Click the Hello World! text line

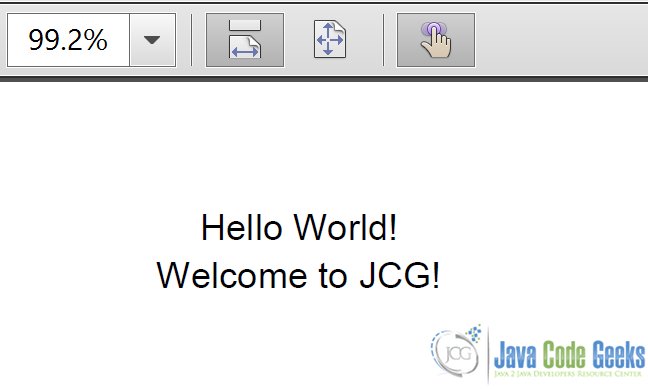299,227
